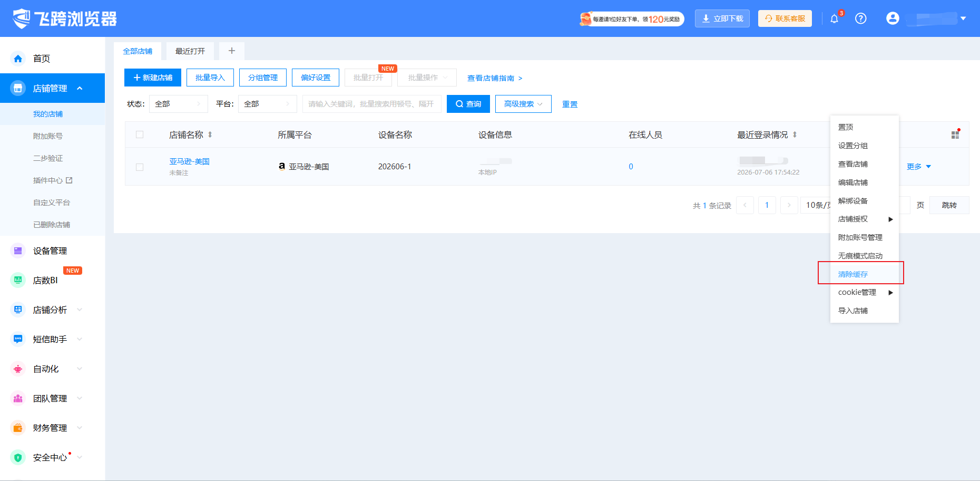The image size is (980, 481).
Task: Click the 立即下载 download button
Action: pyautogui.click(x=722, y=18)
